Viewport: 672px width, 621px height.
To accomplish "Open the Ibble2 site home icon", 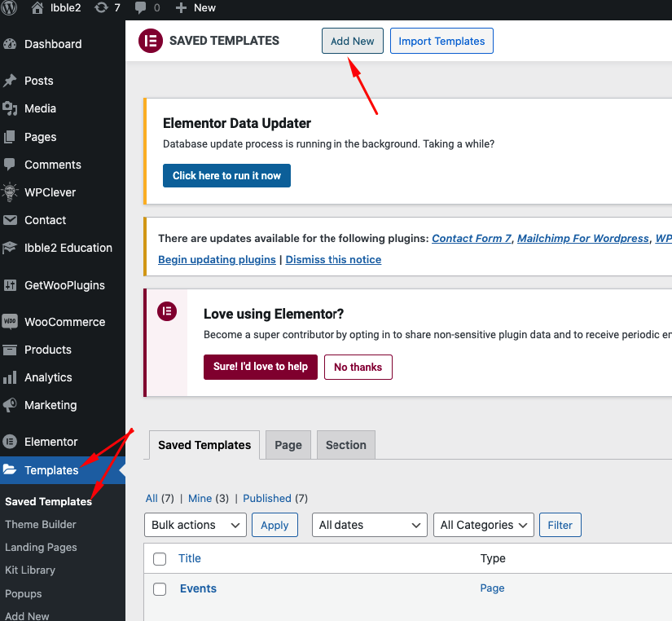I will [37, 7].
